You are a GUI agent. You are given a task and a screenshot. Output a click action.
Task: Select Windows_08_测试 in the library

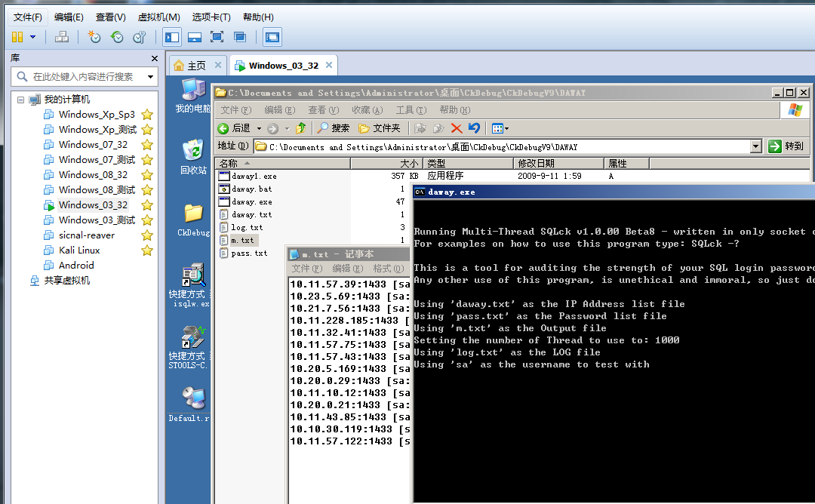97,189
